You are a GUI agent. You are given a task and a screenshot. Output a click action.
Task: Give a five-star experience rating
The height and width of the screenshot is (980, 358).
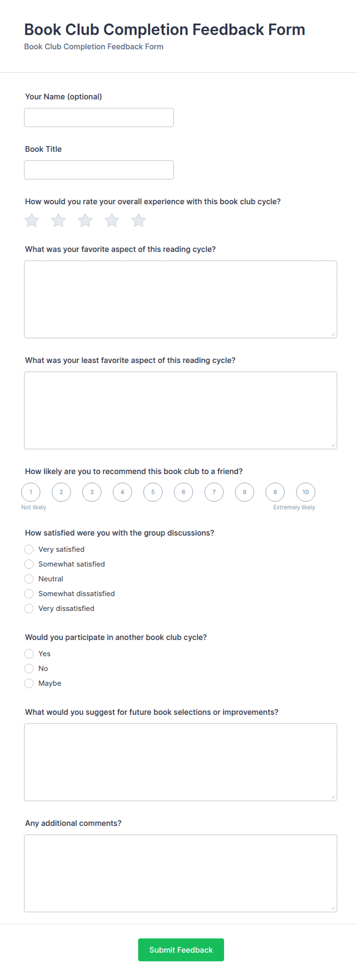tap(138, 220)
